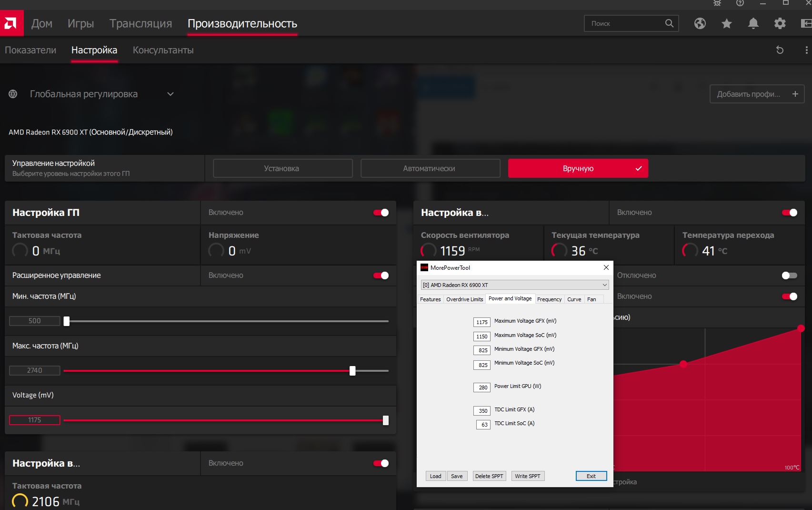This screenshot has width=812, height=510.
Task: Click the top-right control point on the fan curve
Action: click(801, 328)
